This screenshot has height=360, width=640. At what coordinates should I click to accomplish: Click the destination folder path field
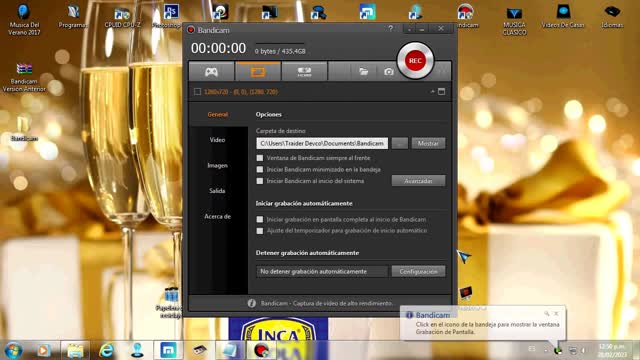(322, 143)
